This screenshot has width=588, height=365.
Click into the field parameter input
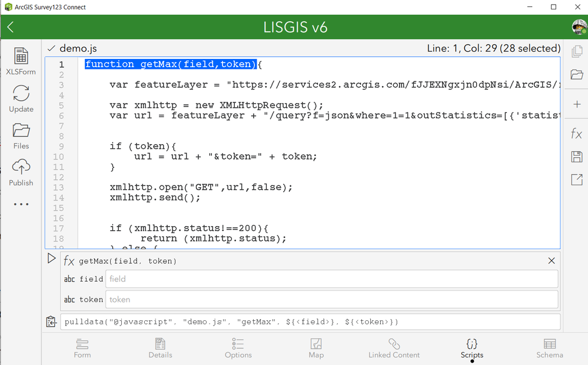(x=331, y=279)
